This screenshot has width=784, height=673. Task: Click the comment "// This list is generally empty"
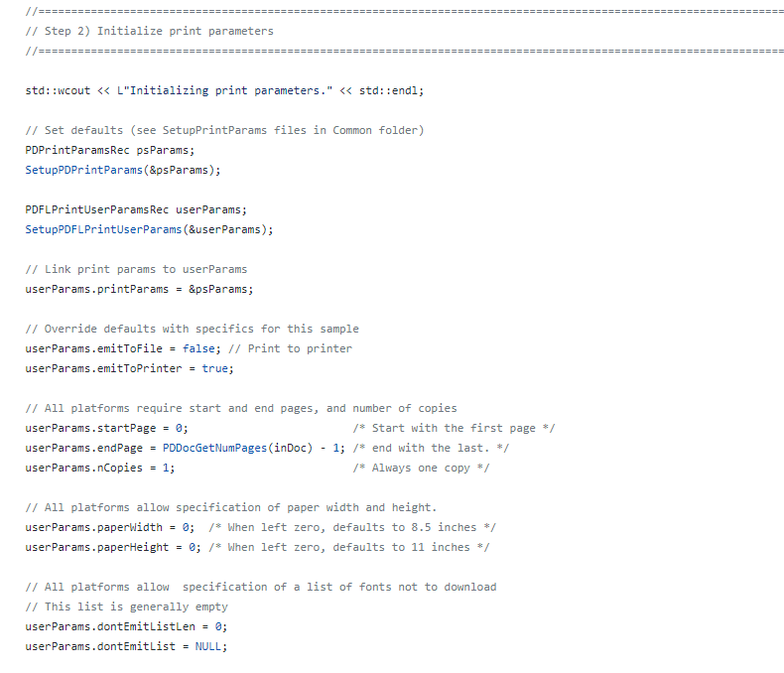126,607
